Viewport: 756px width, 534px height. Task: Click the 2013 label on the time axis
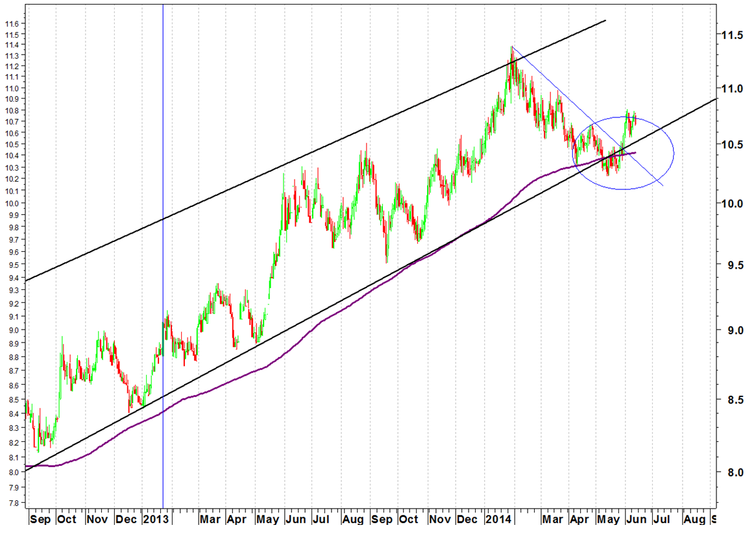point(156,519)
